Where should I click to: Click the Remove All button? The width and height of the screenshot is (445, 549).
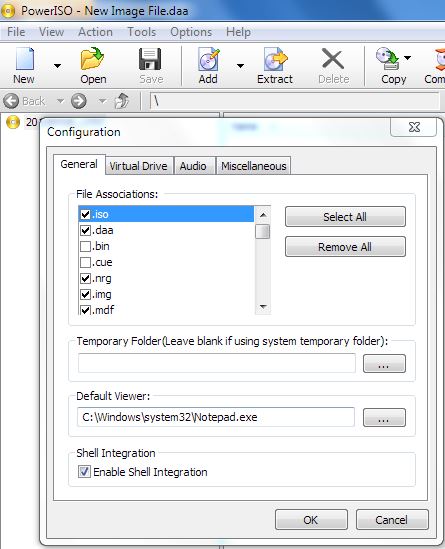tap(345, 247)
